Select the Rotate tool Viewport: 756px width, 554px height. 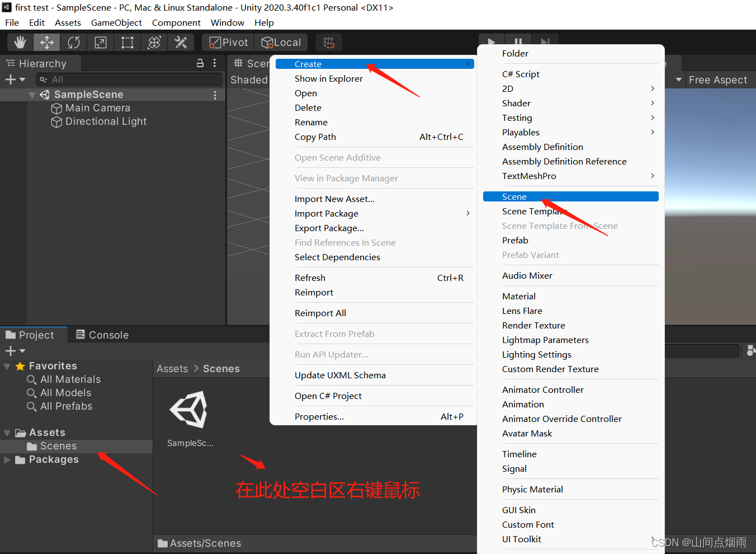pos(74,43)
